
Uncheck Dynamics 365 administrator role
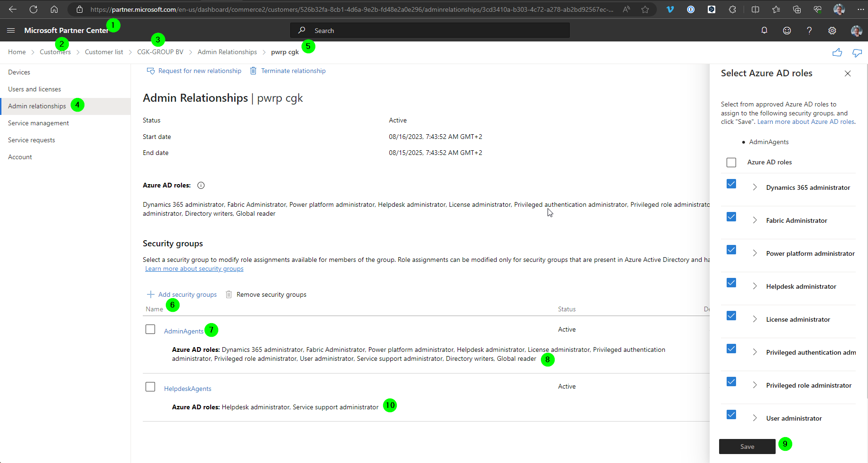click(731, 184)
